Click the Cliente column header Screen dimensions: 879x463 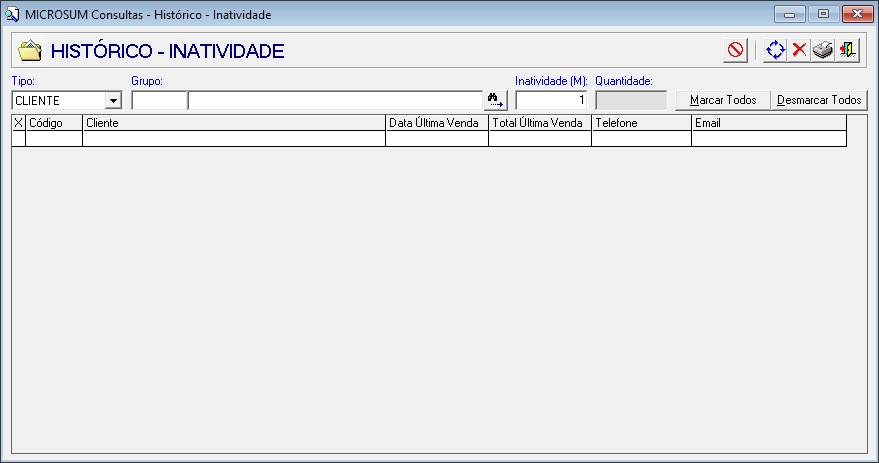(234, 123)
